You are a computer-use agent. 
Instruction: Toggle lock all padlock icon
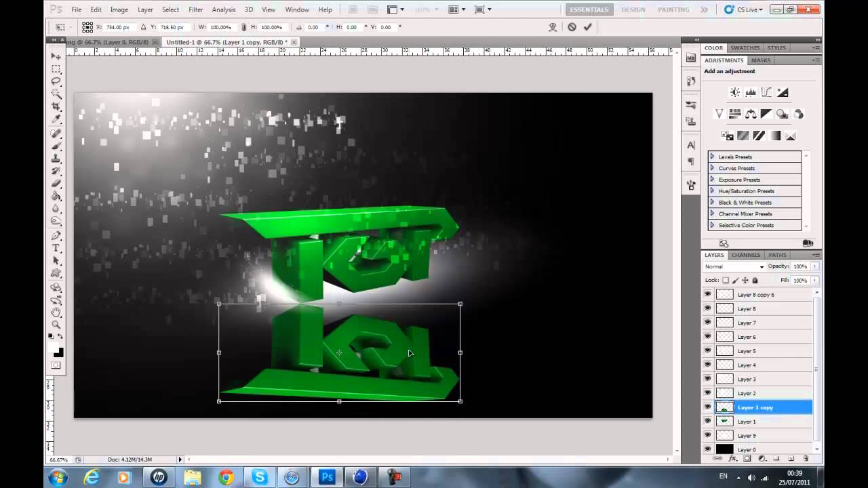tap(755, 280)
